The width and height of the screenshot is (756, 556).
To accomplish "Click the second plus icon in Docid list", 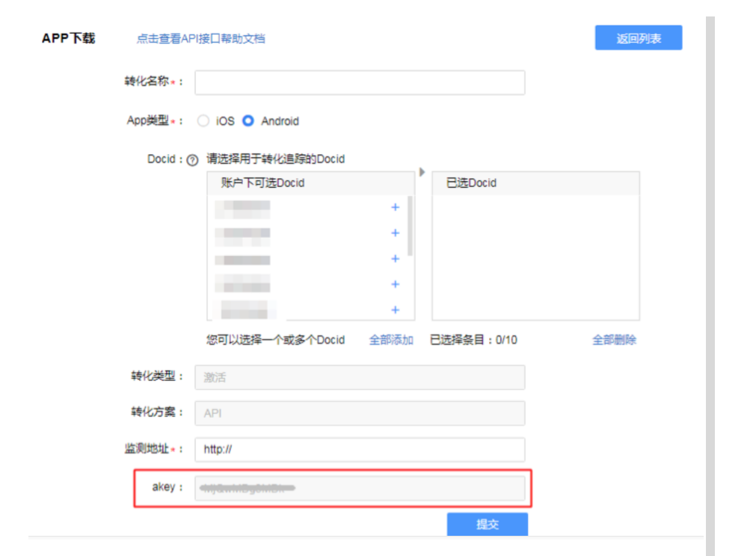I will click(395, 233).
